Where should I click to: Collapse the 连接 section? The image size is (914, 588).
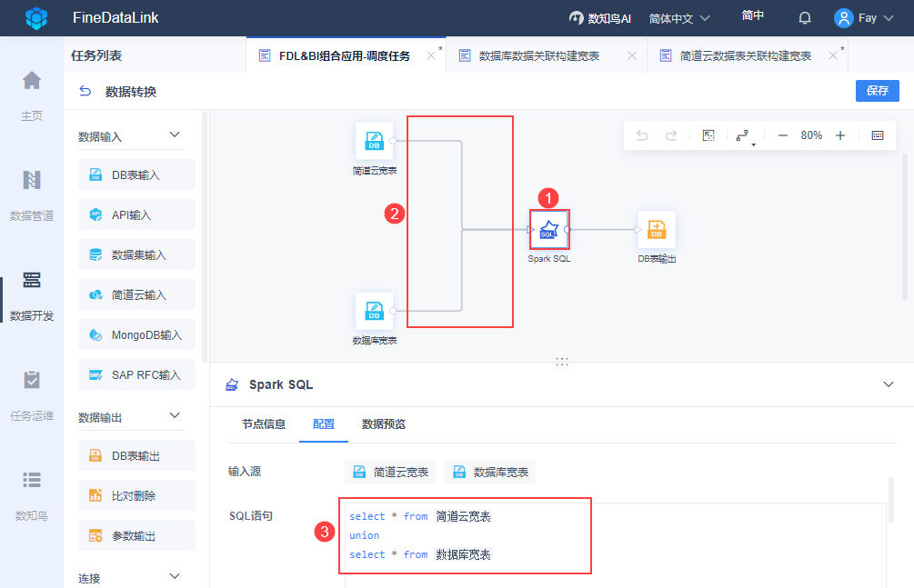(x=175, y=577)
